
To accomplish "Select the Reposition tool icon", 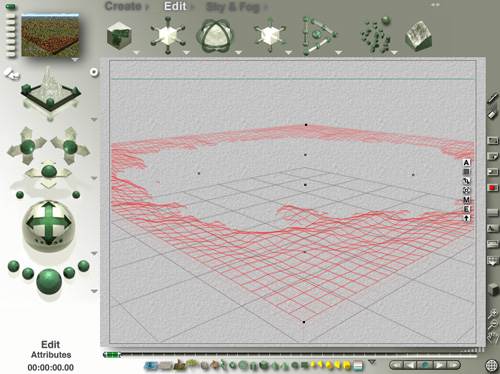I will point(270,36).
